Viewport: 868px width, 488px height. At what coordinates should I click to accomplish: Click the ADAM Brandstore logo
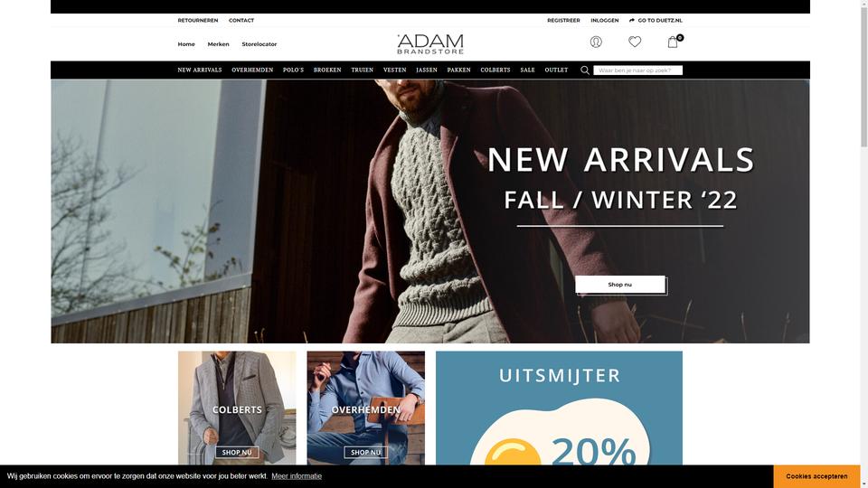[x=430, y=44]
